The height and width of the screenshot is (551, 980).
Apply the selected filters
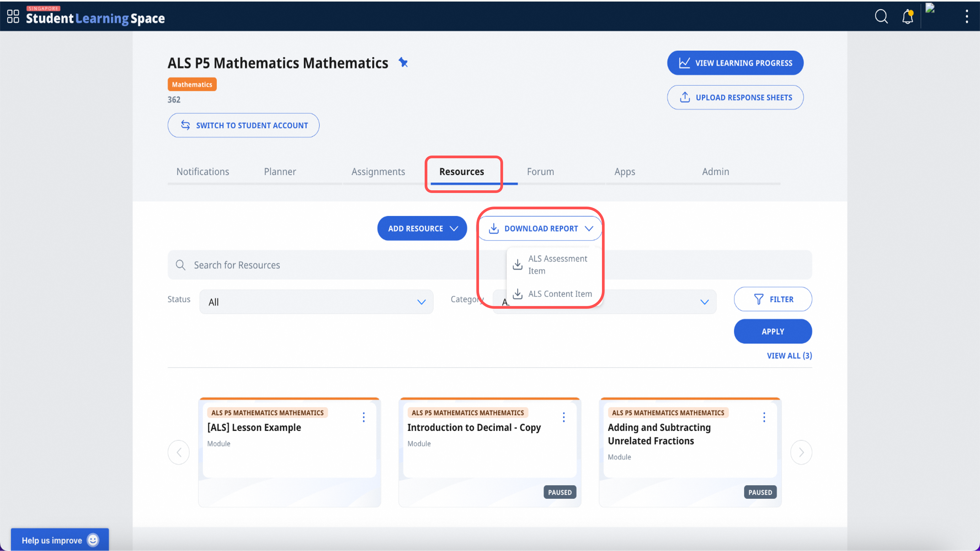(x=773, y=332)
